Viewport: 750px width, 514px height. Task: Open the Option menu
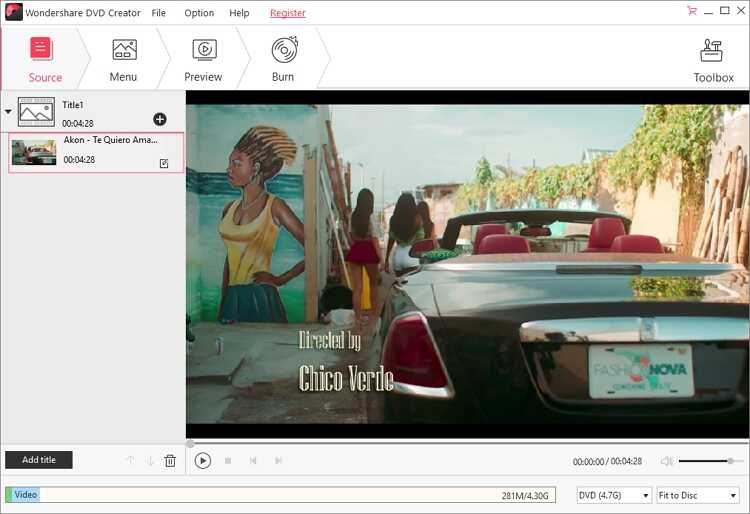199,13
